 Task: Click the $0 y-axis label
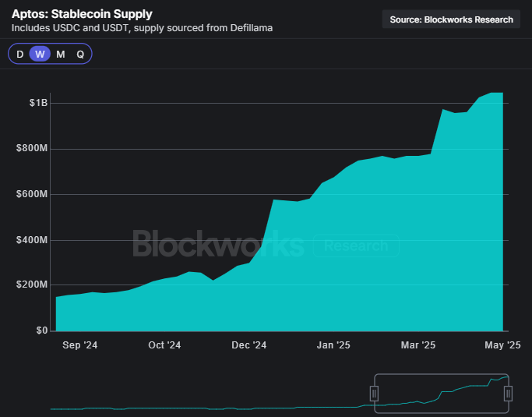coord(42,330)
